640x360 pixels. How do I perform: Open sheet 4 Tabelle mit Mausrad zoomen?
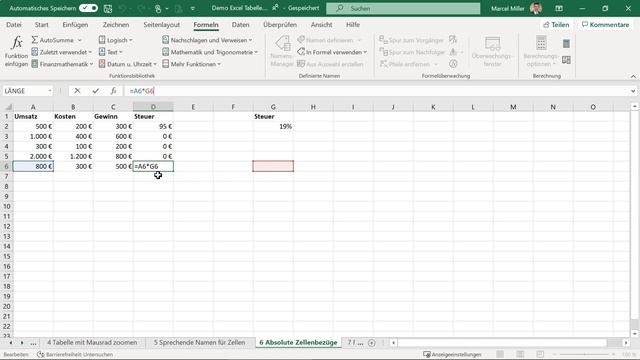click(x=92, y=343)
